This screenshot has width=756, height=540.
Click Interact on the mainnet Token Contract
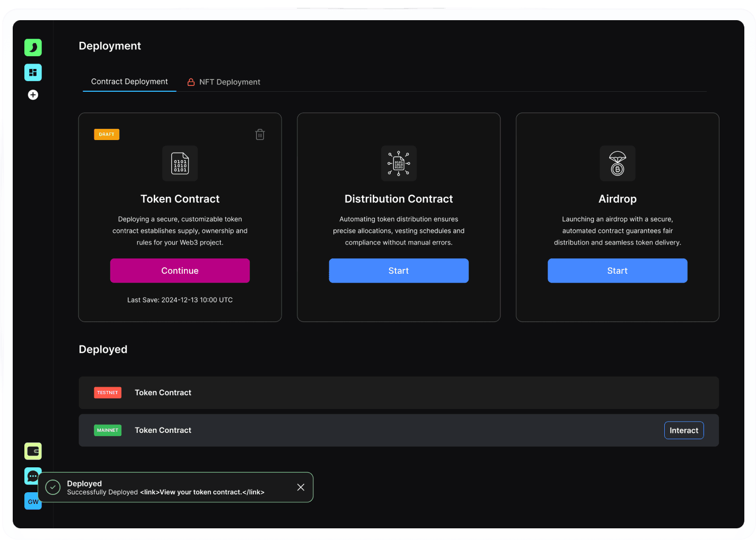(684, 430)
